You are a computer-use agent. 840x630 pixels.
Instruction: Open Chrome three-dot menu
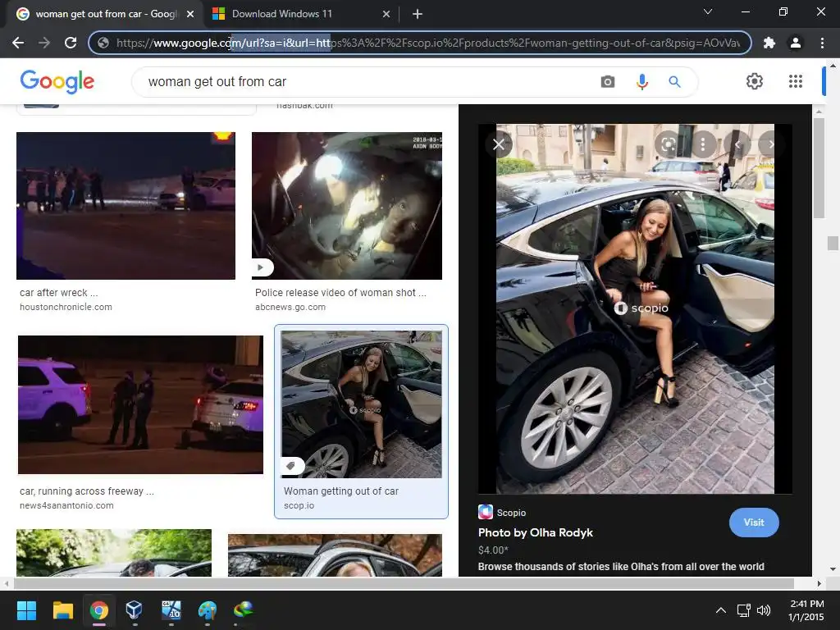tap(822, 43)
